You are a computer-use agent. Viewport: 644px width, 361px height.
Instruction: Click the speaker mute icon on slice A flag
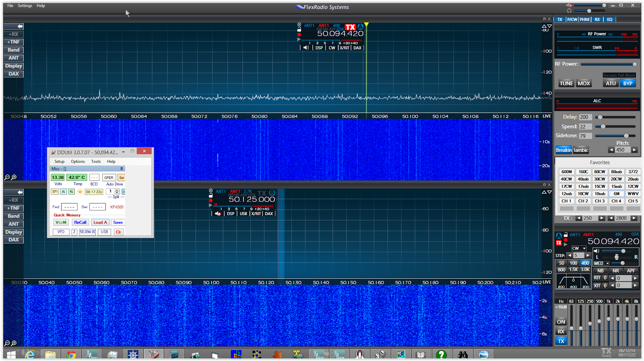point(306,48)
